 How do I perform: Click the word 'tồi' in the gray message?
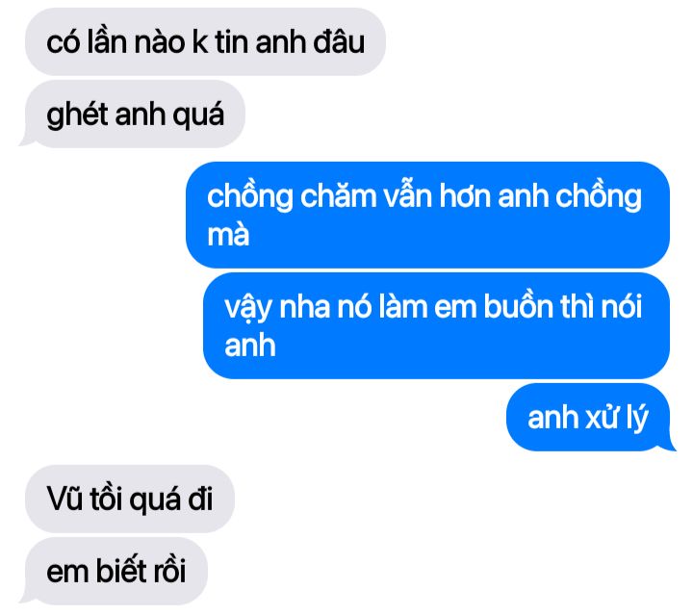(x=106, y=498)
